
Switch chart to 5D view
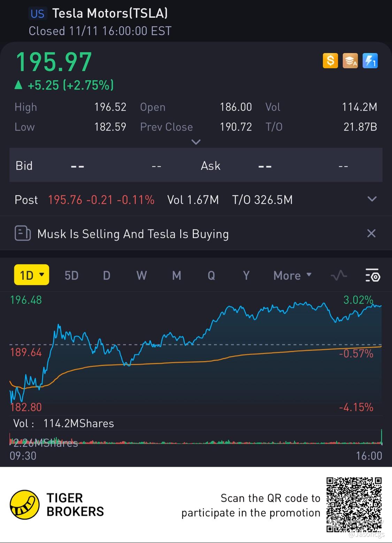71,275
